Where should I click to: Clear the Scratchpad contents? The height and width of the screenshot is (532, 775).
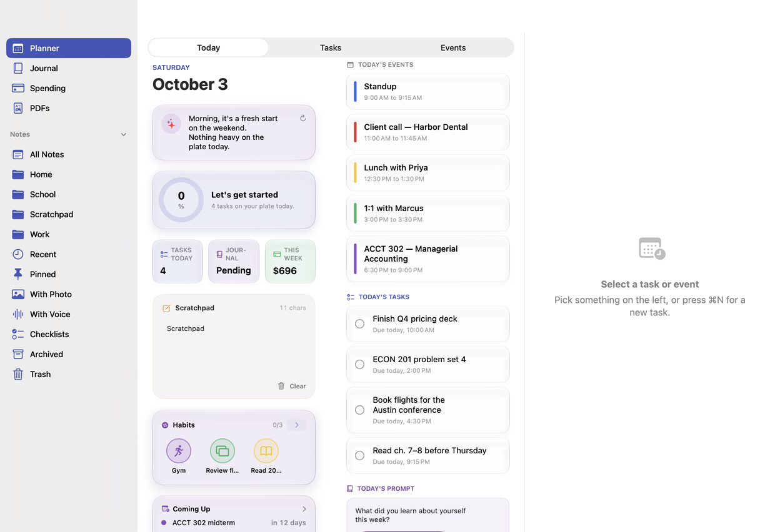click(x=292, y=386)
